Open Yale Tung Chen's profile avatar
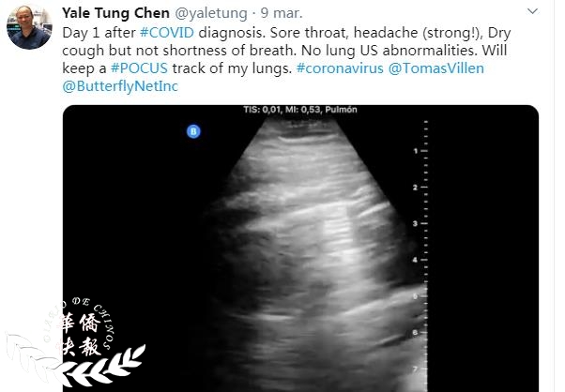565x392 pixels. [x=29, y=26]
